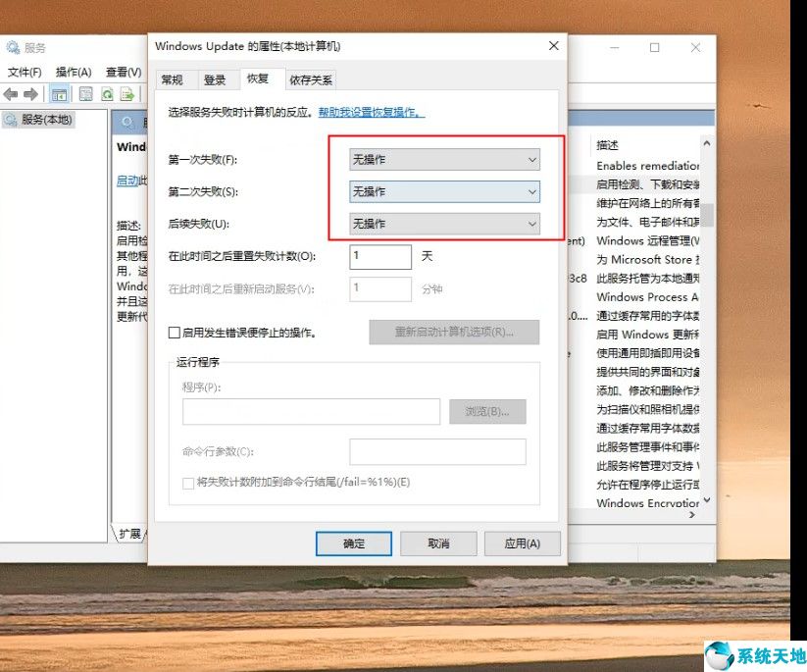Select the "允许在程序停止运行" row

pyautogui.click(x=647, y=485)
